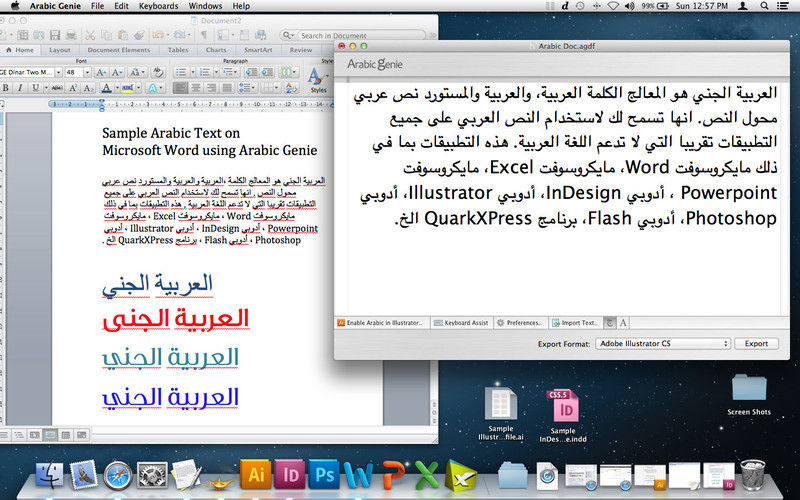Apply superscript formatting
The width and height of the screenshot is (800, 500).
click(x=72, y=88)
